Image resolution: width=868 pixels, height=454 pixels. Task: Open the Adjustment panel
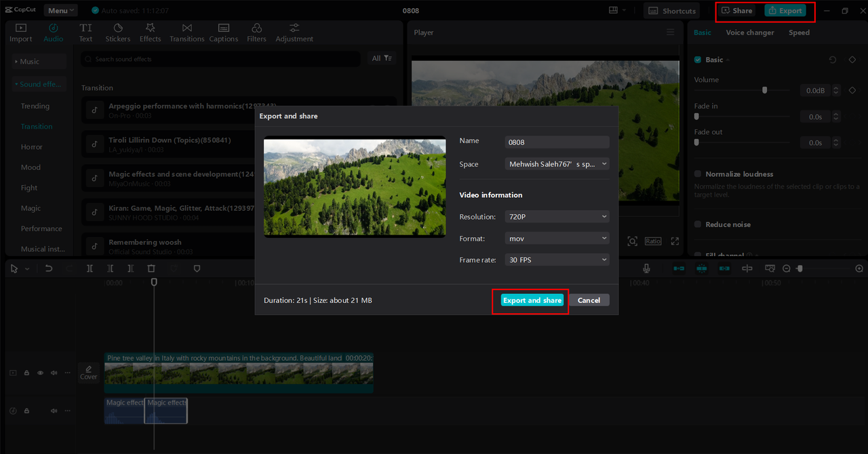click(294, 33)
